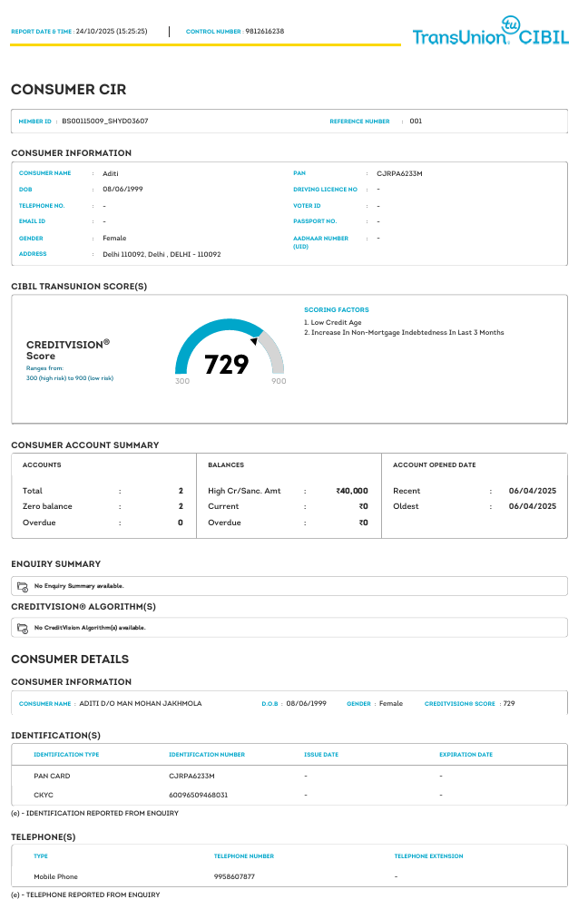Click the Enquiry Summary folder icon

[23, 587]
